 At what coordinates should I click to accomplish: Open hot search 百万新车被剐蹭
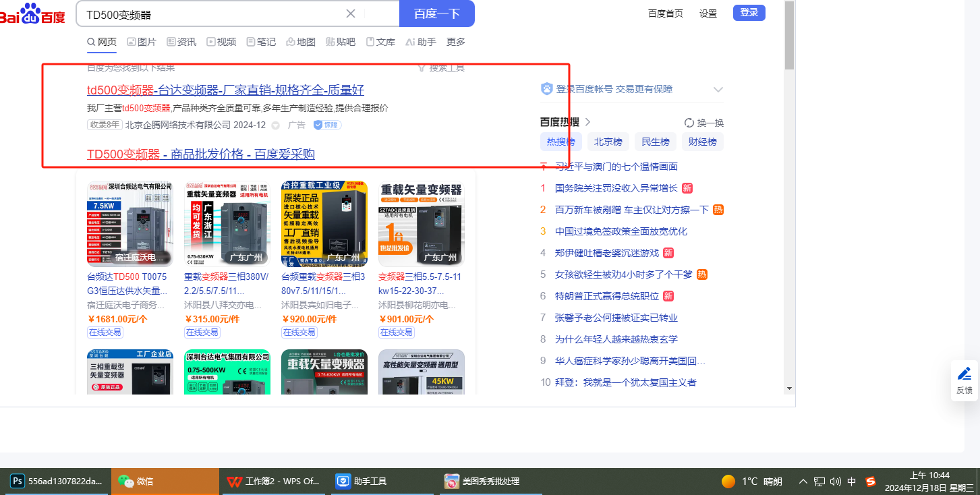pos(632,210)
